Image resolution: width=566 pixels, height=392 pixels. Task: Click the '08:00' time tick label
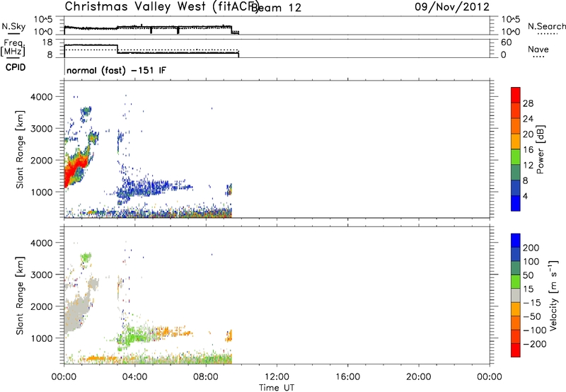(x=206, y=377)
